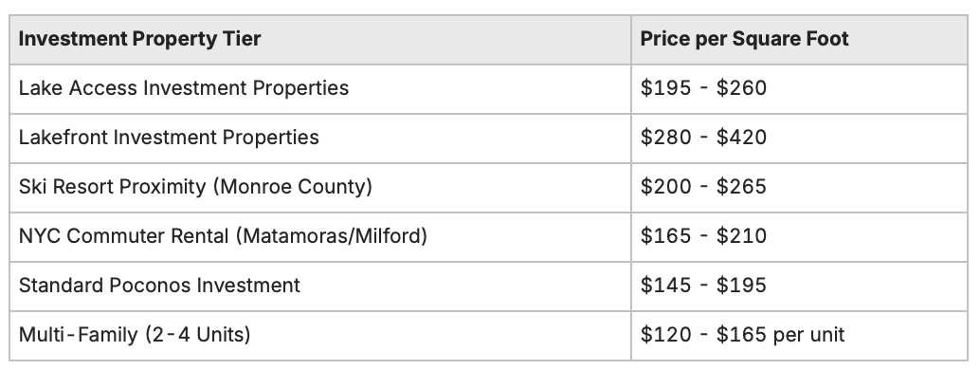Select the Lakefront Investment Properties cell
The image size is (980, 370).
click(x=320, y=139)
